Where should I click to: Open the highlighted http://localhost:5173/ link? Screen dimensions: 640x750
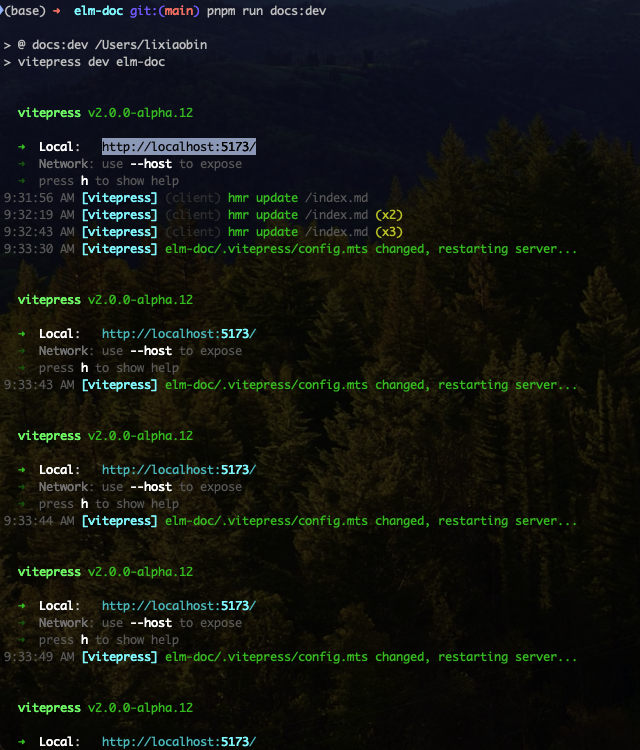[x=179, y=147]
